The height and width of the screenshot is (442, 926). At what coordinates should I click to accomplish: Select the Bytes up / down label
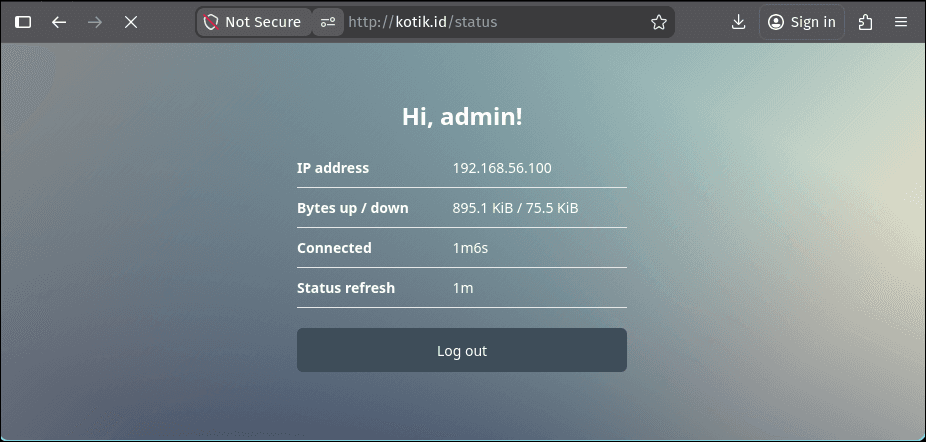coord(353,208)
